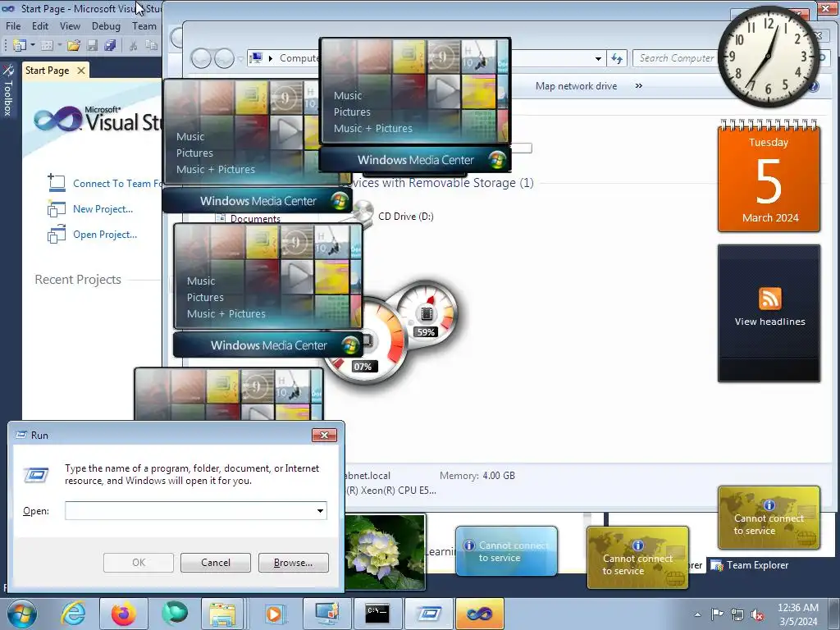Click the 59% memory gauge
Screen dimensions: 840x630
[427, 313]
